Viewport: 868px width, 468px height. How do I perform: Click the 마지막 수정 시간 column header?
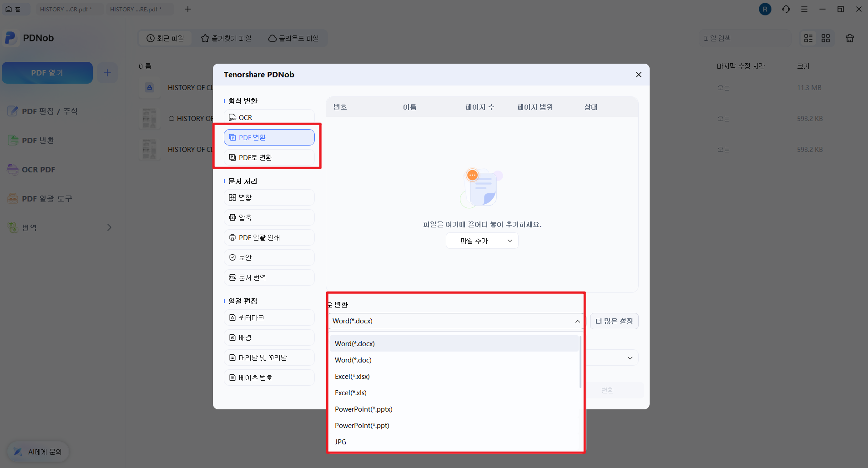(x=741, y=66)
